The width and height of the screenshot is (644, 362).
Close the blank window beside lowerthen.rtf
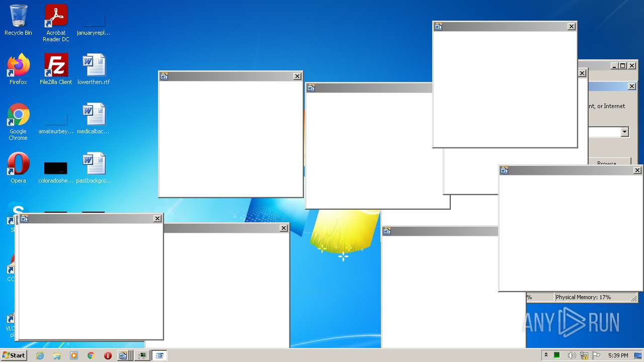point(297,76)
